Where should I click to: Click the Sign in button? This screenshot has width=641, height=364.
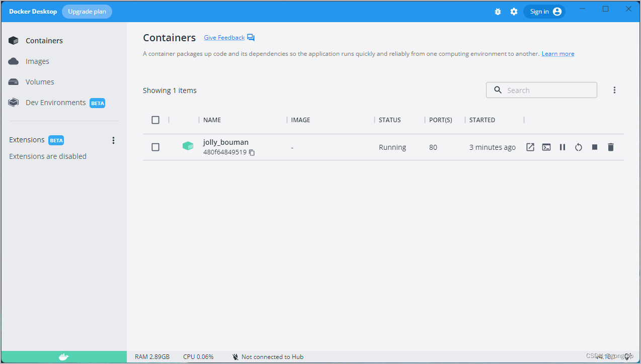coord(544,12)
